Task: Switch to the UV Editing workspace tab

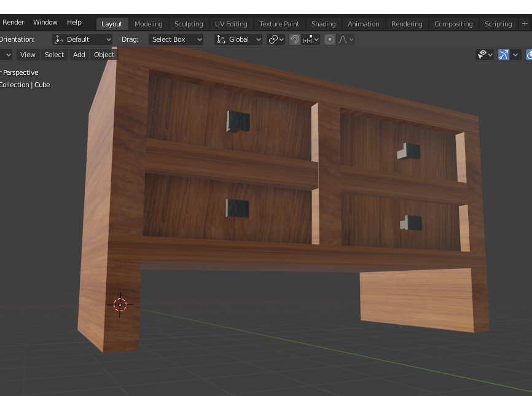Action: click(231, 24)
